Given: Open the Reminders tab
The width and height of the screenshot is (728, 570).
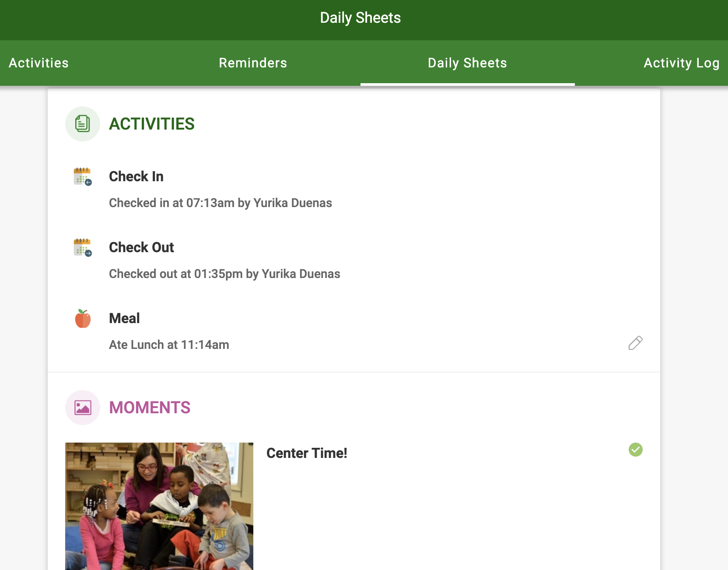Looking at the screenshot, I should [x=252, y=63].
